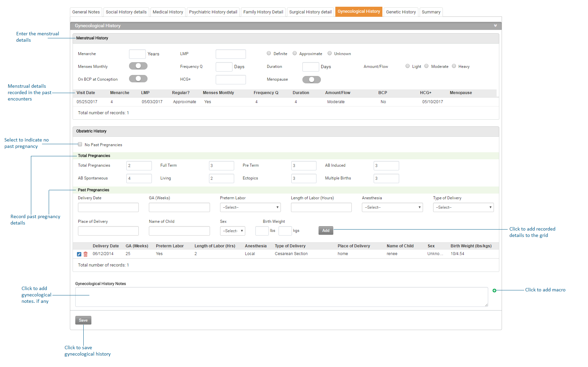Click the edit pencil icon in pregnancy row
This screenshot has height=367, width=588.
point(79,254)
